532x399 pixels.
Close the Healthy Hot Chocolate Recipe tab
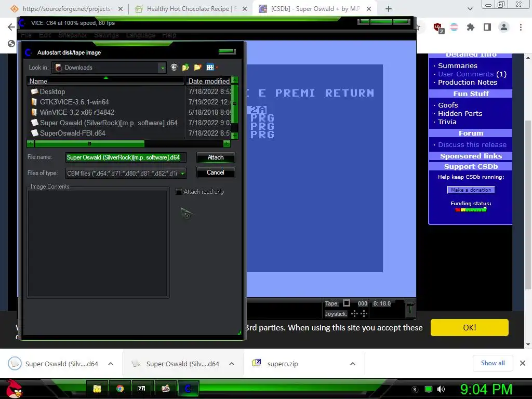click(245, 9)
